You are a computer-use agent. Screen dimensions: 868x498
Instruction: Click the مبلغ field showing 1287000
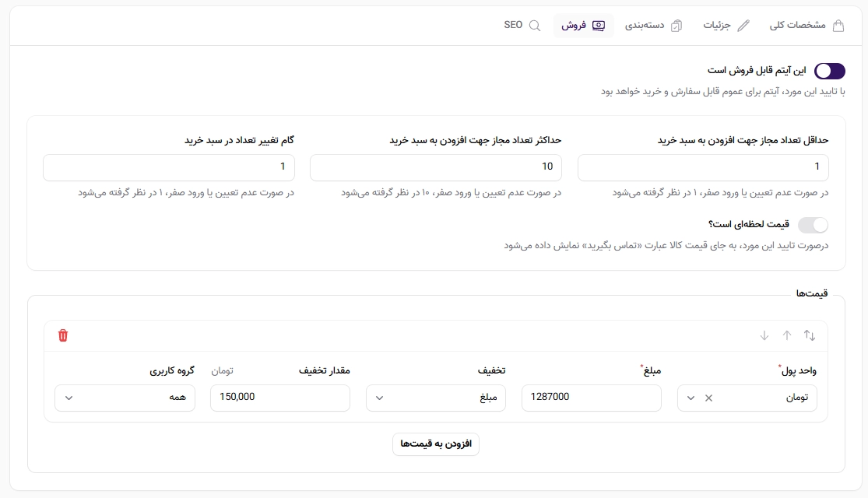point(591,398)
